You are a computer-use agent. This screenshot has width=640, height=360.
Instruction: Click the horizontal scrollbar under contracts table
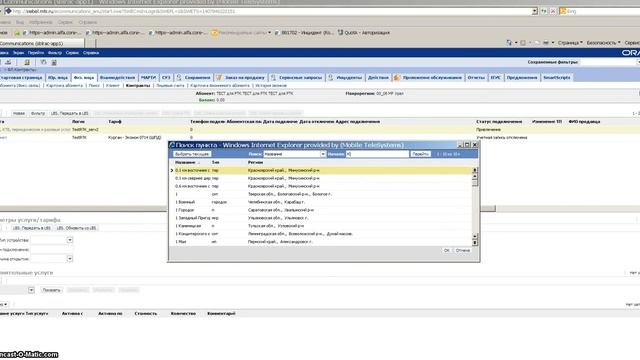(x=248, y=209)
